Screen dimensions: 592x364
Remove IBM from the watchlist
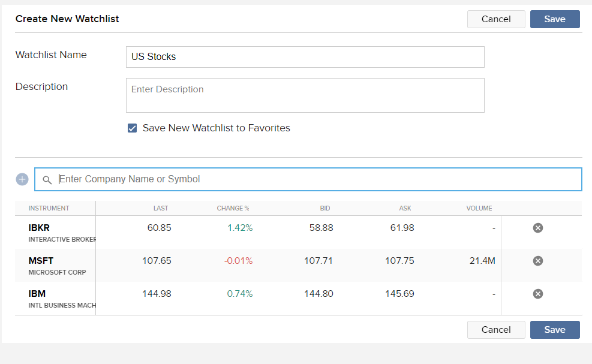(x=538, y=294)
